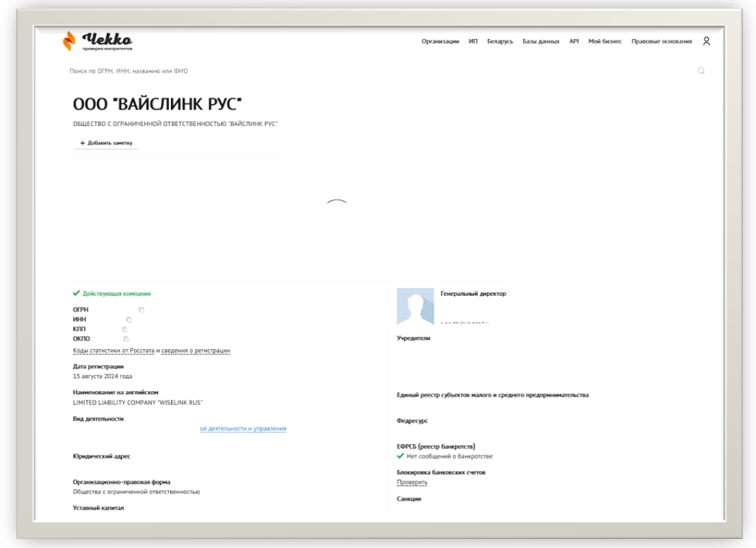
Task: Select the Общества с ограниченной ответственностью text
Action: point(137,492)
